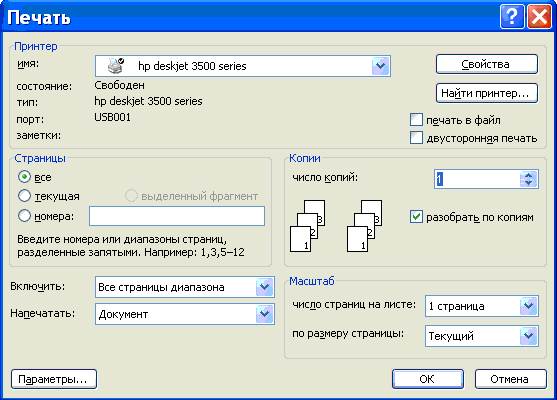Click the page numbers input field
557x400 pixels.
(177, 216)
